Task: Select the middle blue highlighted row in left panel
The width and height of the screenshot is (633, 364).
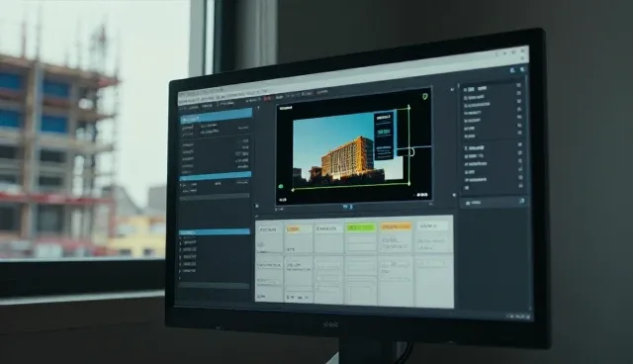Action: pos(216,176)
